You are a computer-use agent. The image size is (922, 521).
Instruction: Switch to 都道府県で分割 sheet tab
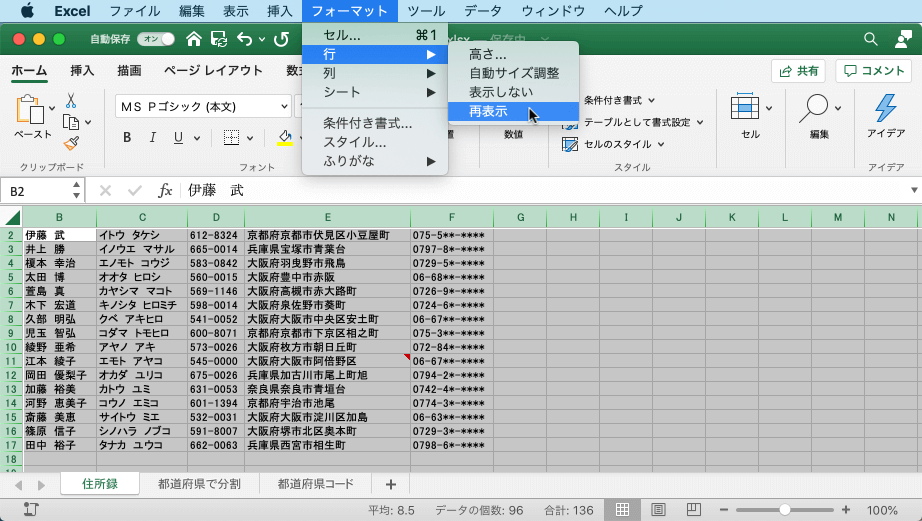pos(199,484)
